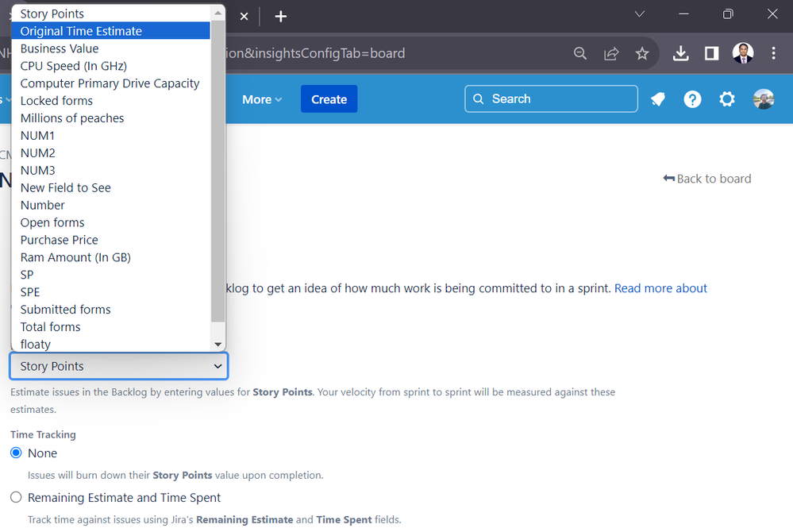This screenshot has height=532, width=793.
Task: Click the share icon in the address bar
Action: (610, 53)
